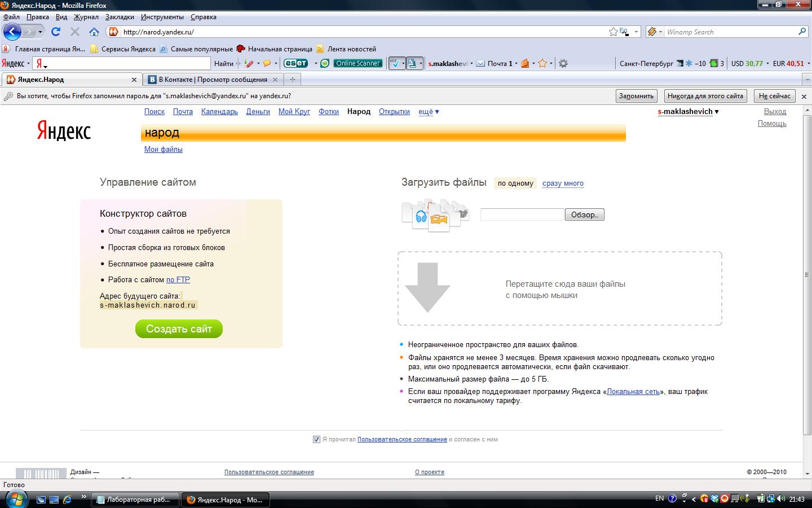Open the Yandex bar settings gear
812x508 pixels.
563,63
